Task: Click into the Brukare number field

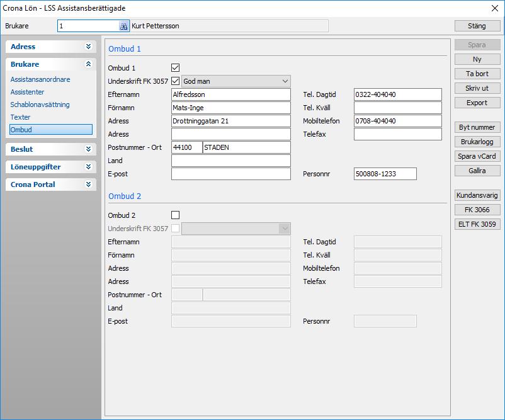Action: click(x=89, y=26)
